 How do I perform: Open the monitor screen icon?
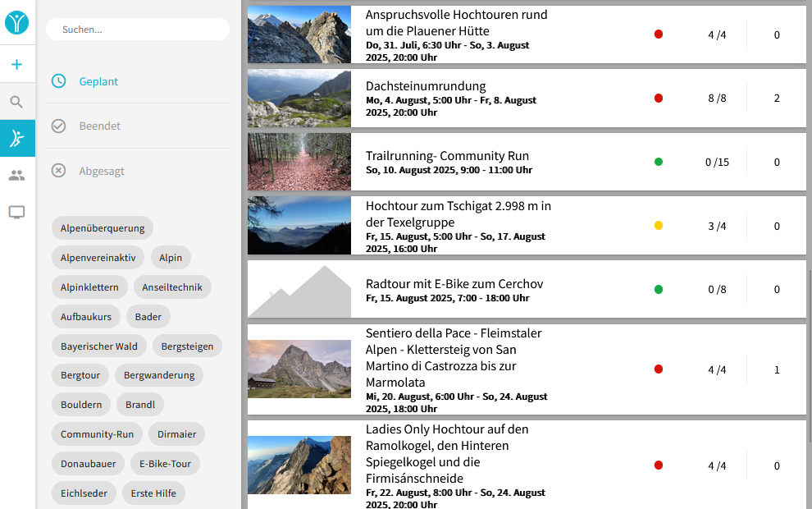(x=16, y=213)
